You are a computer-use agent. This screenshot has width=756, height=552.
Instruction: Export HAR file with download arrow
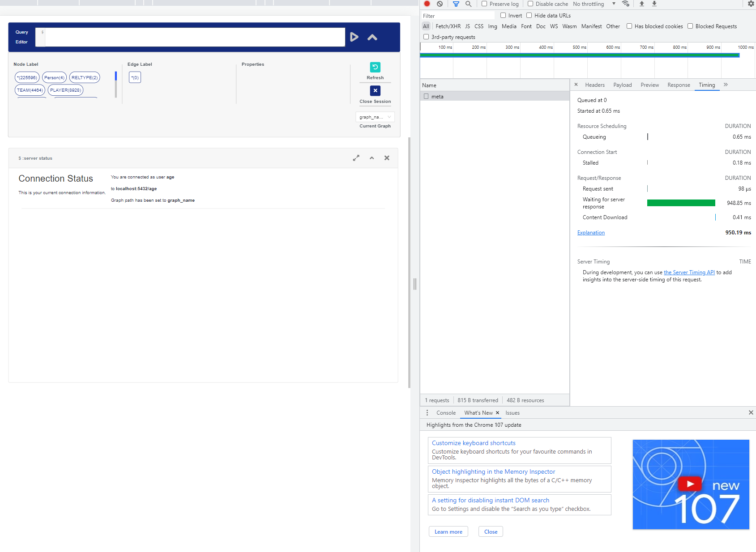[654, 4]
